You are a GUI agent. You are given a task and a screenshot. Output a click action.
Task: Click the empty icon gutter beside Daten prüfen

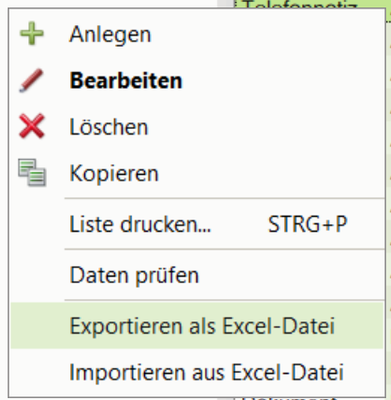pyautogui.click(x=37, y=275)
